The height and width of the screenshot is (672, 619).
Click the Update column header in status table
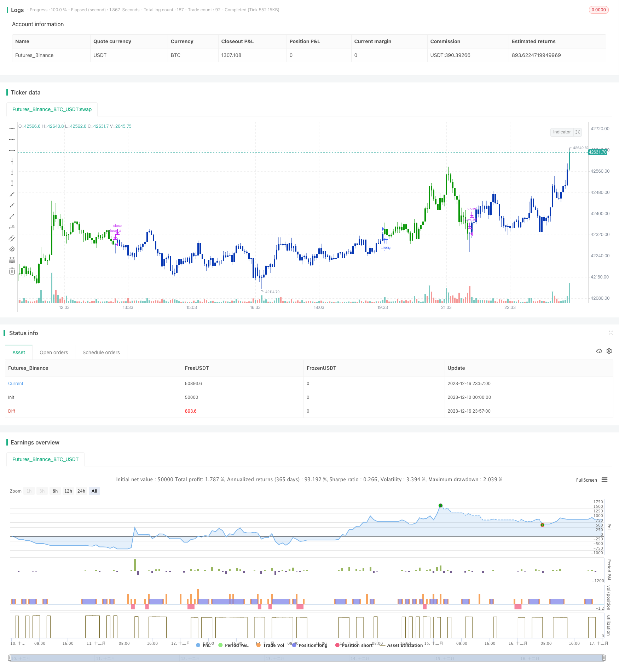tap(456, 368)
